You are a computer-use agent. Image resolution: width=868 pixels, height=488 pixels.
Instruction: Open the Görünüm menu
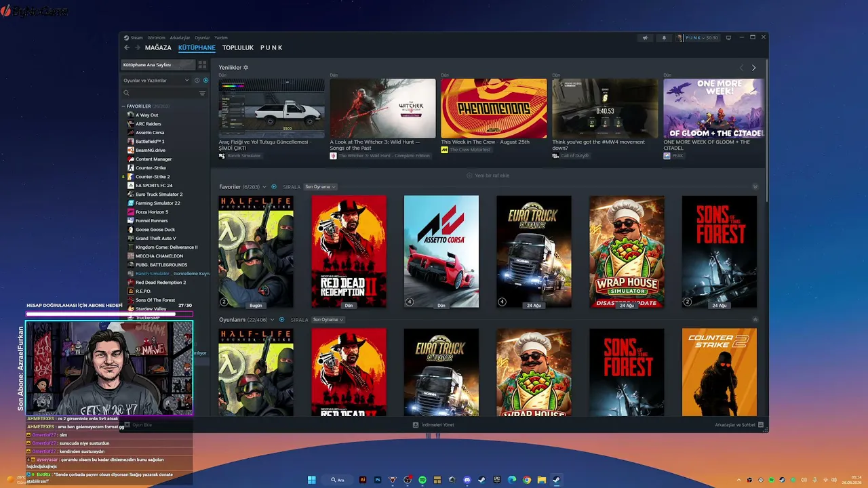point(157,37)
